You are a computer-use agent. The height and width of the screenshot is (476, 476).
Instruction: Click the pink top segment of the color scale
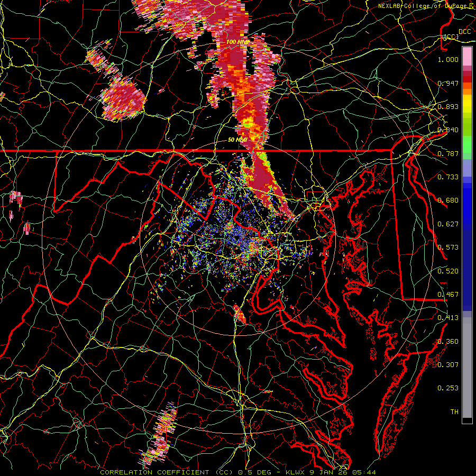point(467,57)
